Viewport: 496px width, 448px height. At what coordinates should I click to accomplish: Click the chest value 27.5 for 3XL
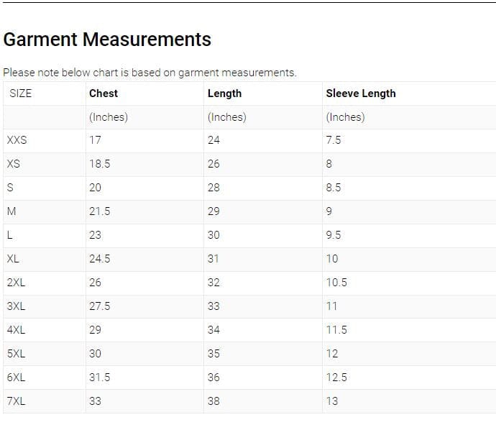coord(99,306)
